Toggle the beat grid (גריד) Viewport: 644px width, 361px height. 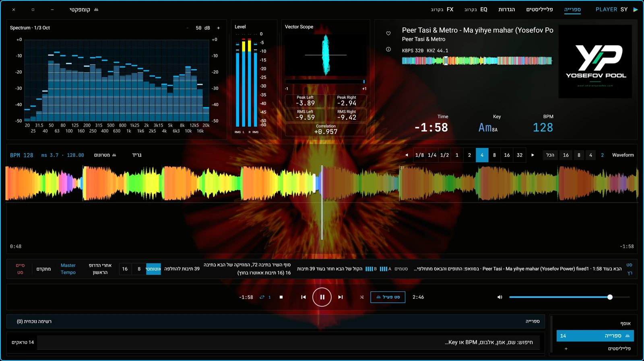click(x=137, y=155)
